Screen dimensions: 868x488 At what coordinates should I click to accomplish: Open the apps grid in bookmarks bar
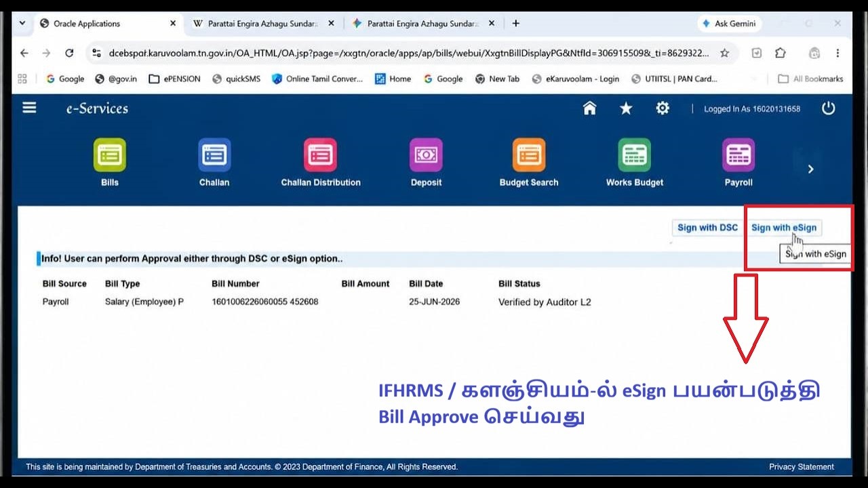(22, 79)
